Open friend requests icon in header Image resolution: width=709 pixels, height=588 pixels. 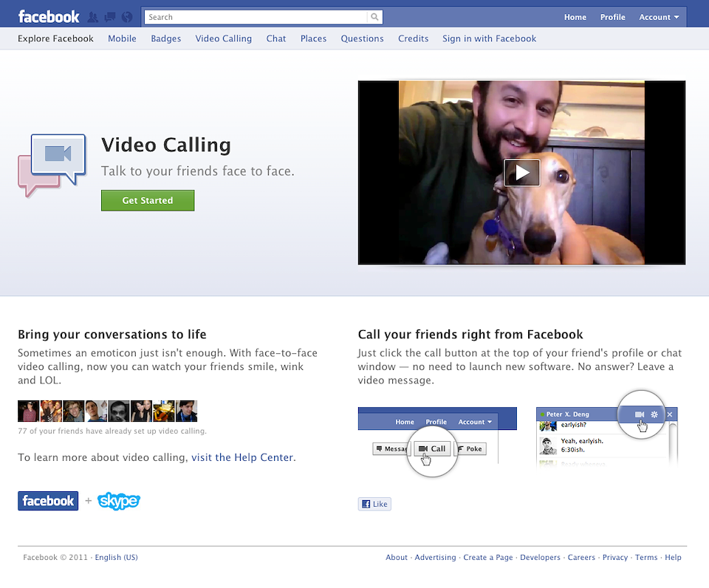pos(93,17)
